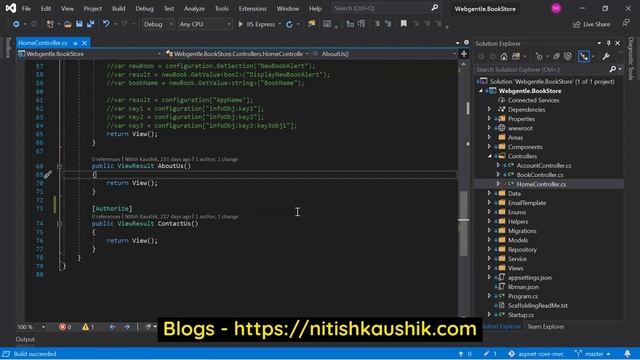Select Startup.cs in Solution Explorer
The height and width of the screenshot is (360, 640).
(520, 315)
